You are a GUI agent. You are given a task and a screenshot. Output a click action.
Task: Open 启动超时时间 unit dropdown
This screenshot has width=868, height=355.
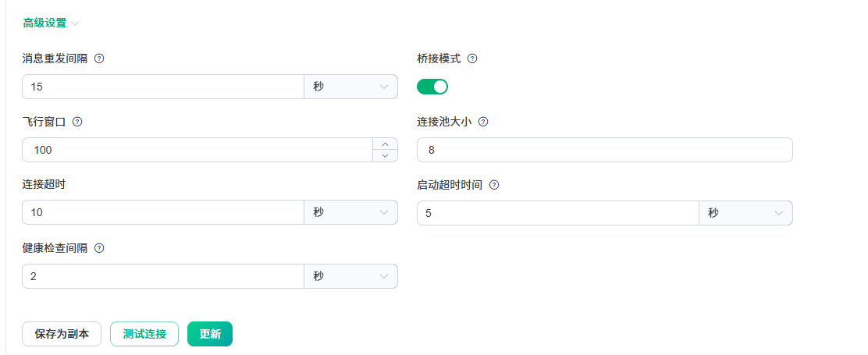pyautogui.click(x=745, y=213)
